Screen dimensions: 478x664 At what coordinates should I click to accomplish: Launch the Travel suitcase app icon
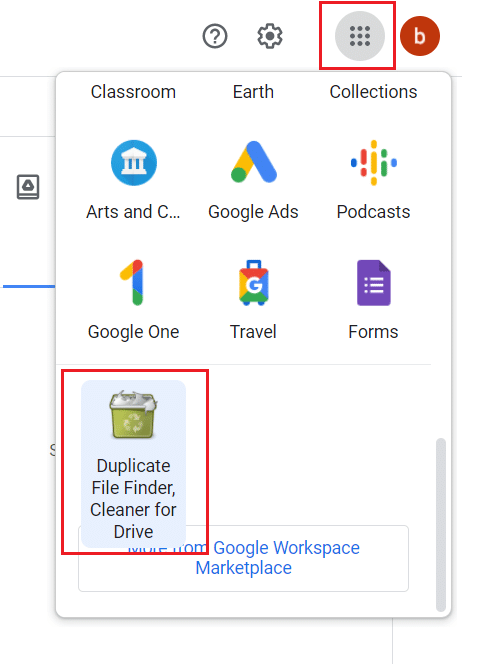tap(254, 282)
